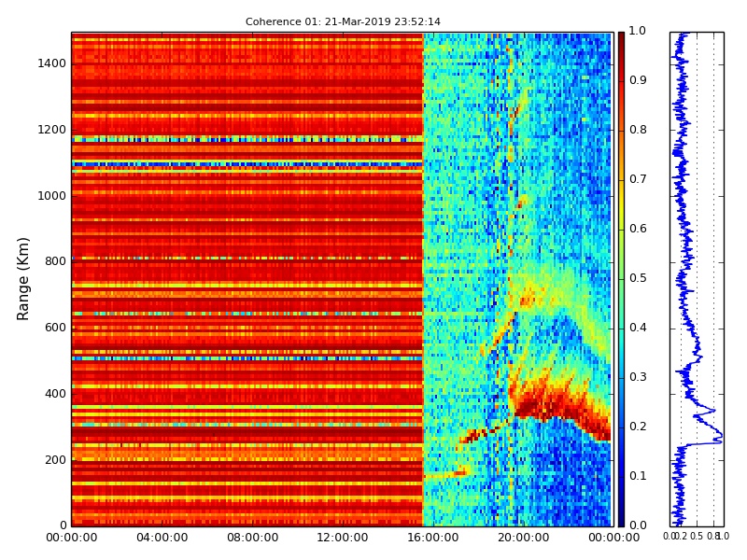Click the 12:00:00 time axis label
747x560 pixels.
(343, 538)
